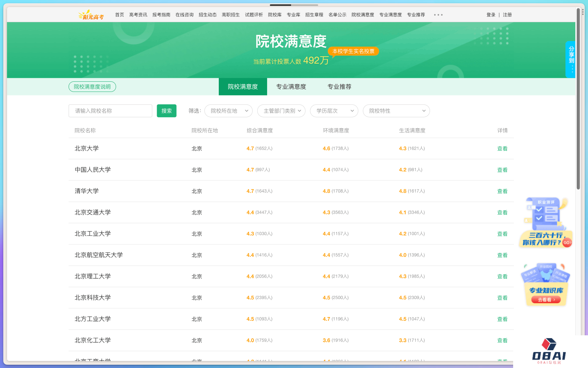Open 招生章程 in the top navigation
Image resolution: width=588 pixels, height=368 pixels.
click(314, 15)
